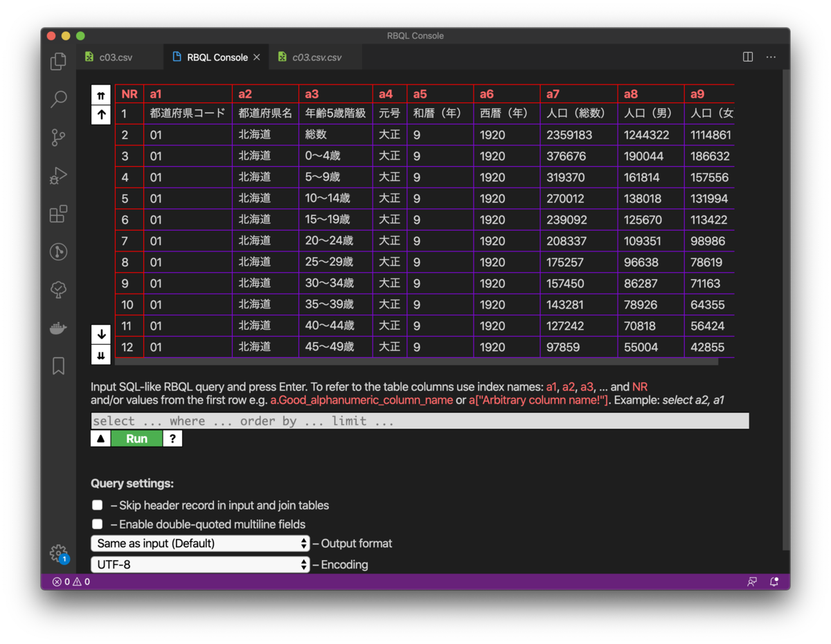
Task: Enable Skip header record in input checkbox
Action: pos(98,505)
